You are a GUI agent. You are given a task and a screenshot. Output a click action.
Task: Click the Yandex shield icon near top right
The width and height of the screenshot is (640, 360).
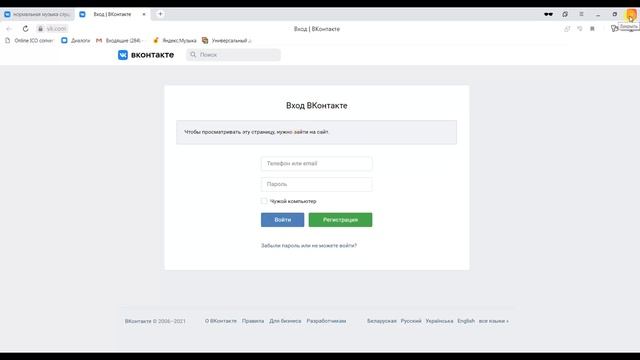[614, 29]
